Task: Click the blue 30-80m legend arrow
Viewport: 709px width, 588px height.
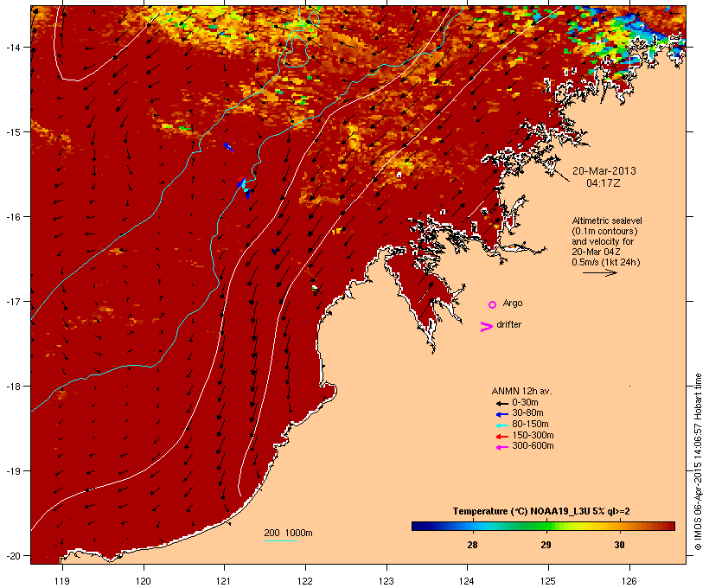Action: (501, 414)
